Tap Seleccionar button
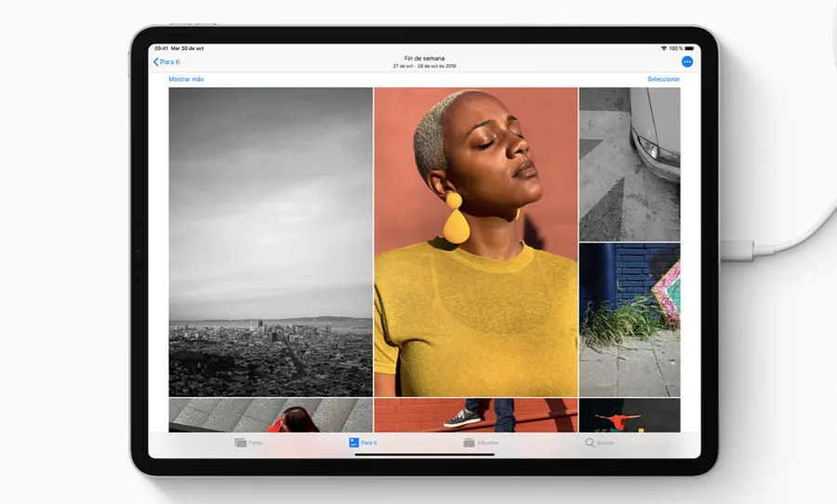 (663, 79)
